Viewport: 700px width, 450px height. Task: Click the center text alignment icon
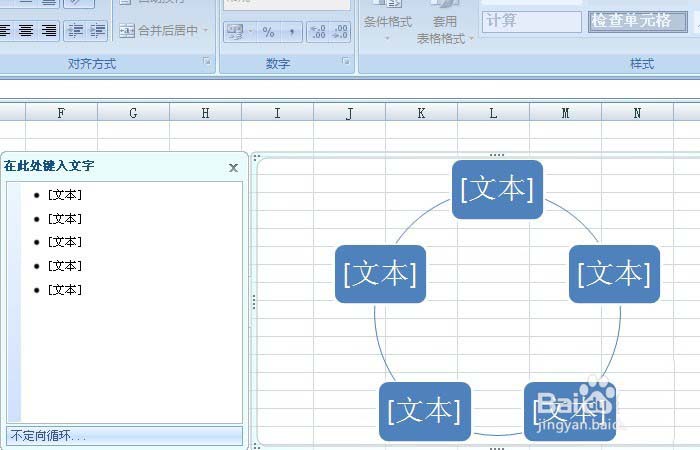(26, 30)
